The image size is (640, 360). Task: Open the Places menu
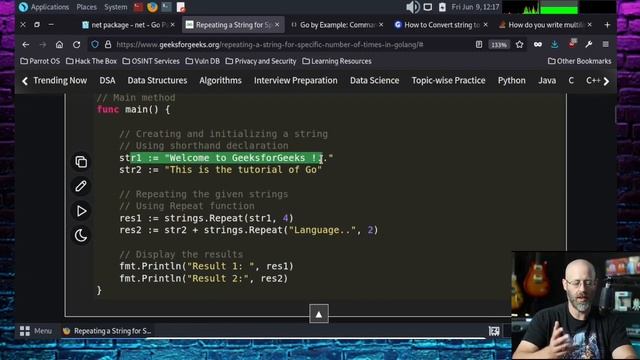[x=87, y=7]
